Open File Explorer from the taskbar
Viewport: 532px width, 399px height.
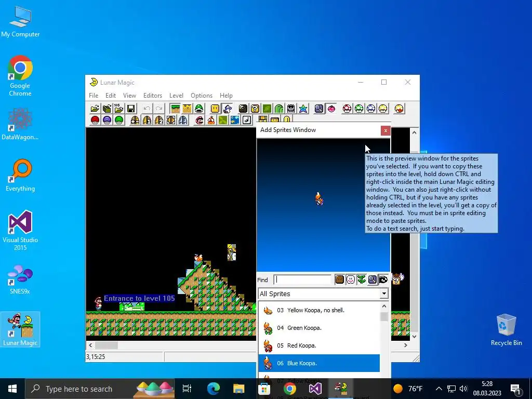pyautogui.click(x=238, y=389)
